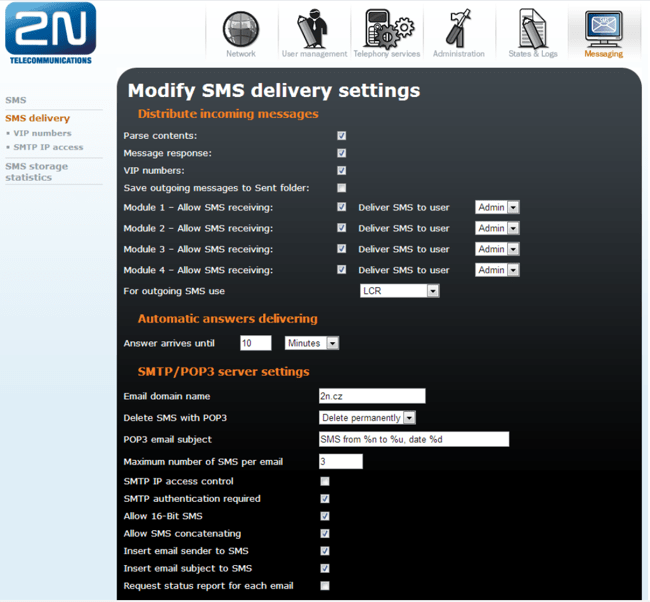Open the States & Logs document icon
Viewport: 650px width, 602px height.
pos(533,28)
